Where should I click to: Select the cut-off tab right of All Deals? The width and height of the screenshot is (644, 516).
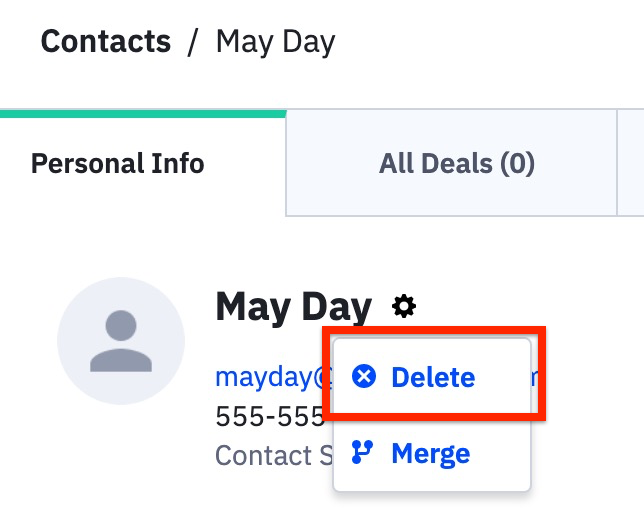(631, 163)
